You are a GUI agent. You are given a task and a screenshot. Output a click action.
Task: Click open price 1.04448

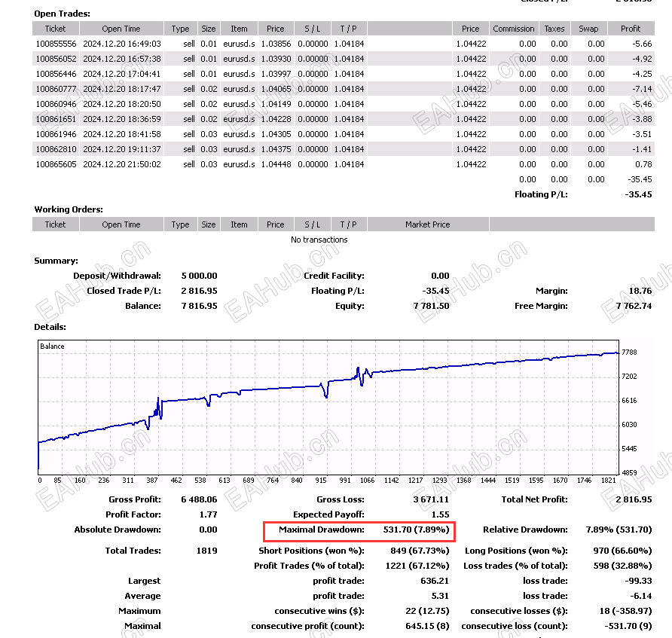(x=276, y=164)
